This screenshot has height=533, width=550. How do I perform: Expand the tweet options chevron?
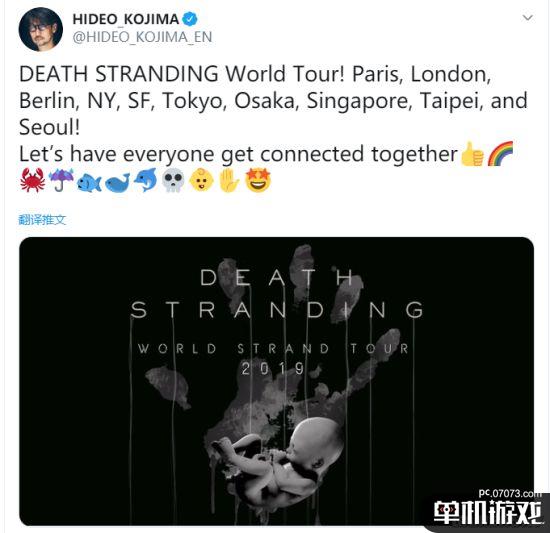click(528, 18)
